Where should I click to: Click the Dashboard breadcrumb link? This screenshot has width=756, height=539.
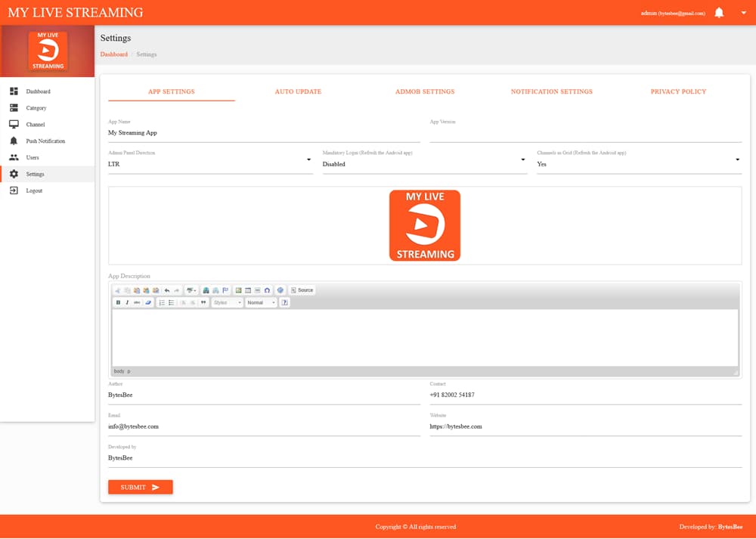[x=114, y=54]
